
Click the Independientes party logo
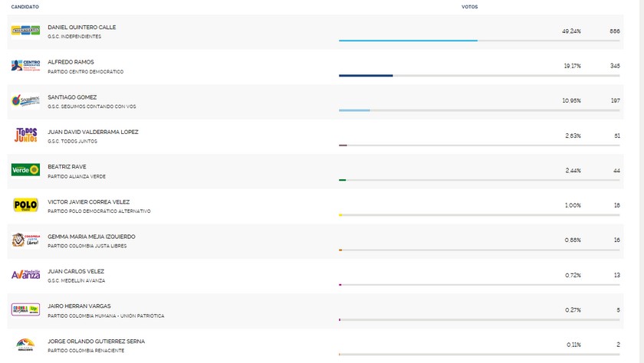coord(25,31)
